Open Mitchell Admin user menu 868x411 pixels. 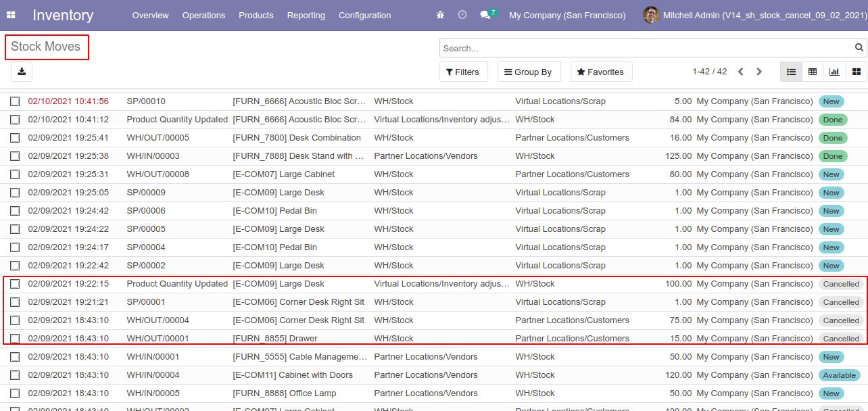[x=754, y=15]
